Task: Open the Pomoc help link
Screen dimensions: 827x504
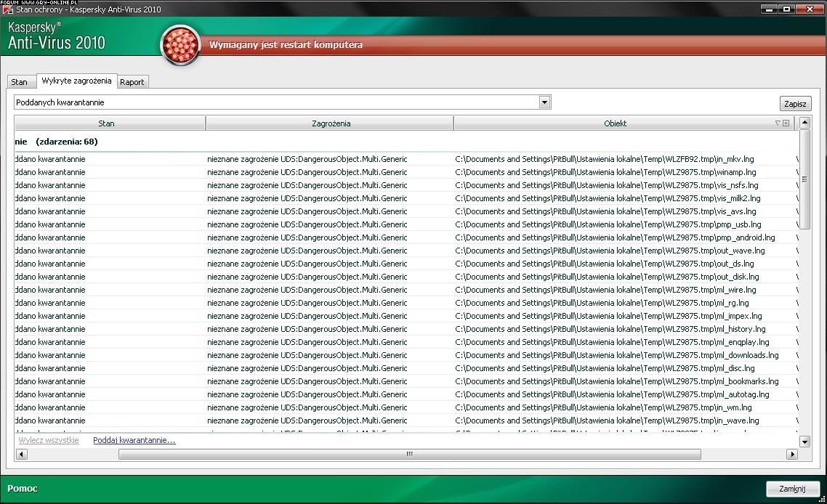Action: [x=22, y=488]
